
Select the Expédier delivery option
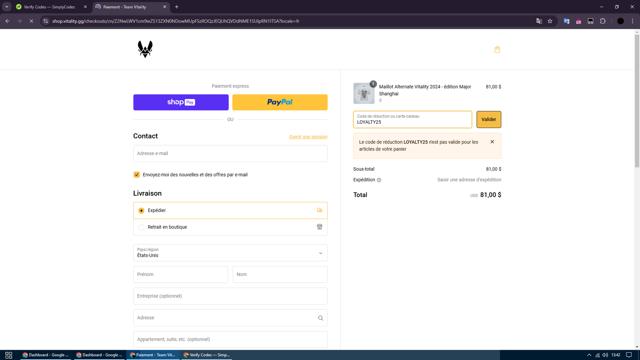[x=141, y=211]
